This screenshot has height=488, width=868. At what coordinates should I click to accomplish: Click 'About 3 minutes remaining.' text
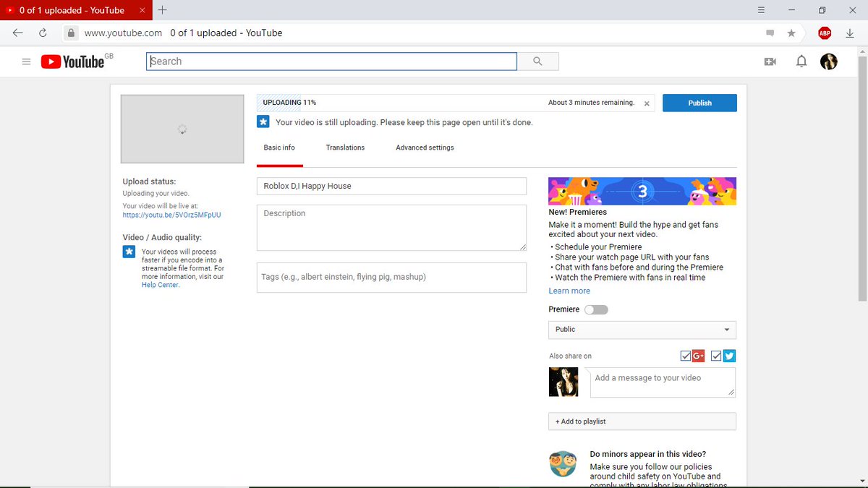(x=591, y=103)
